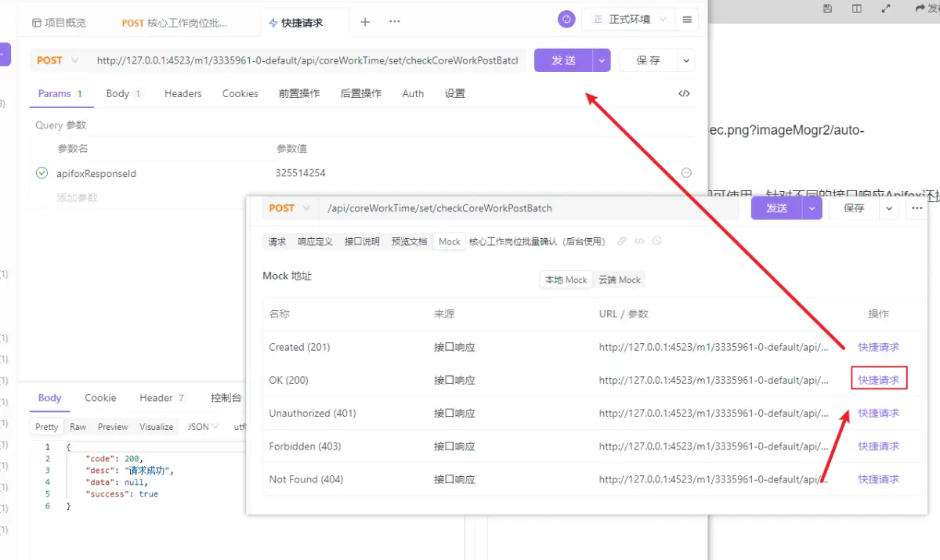Viewport: 940px width, 560px height.
Task: Remove the apifoxResponseId parameter row
Action: point(686,173)
